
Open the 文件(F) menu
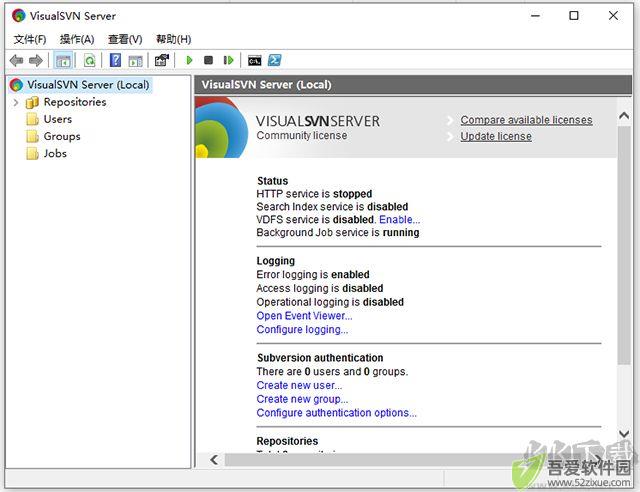30,39
